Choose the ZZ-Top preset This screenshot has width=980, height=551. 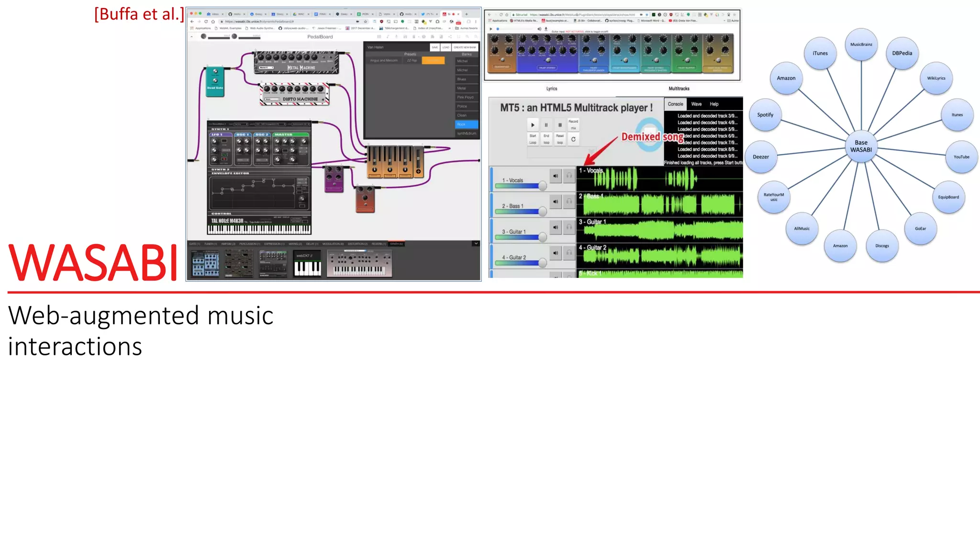pyautogui.click(x=412, y=60)
